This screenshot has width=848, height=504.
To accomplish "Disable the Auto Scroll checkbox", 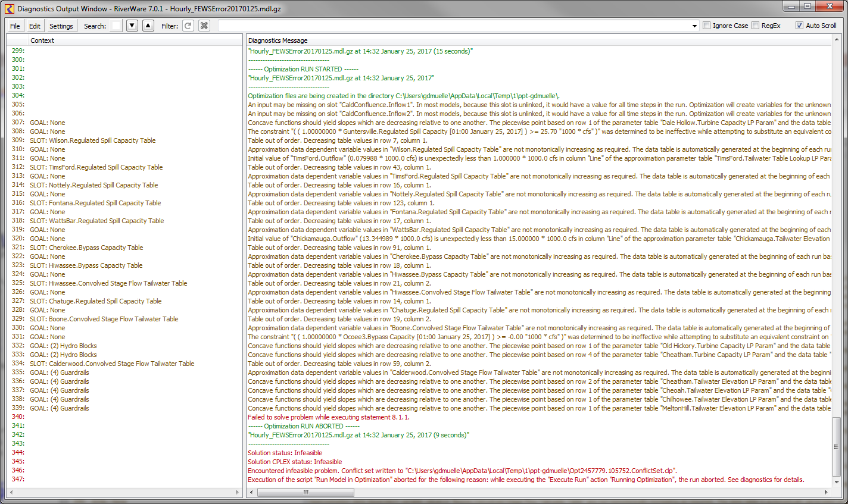I will [800, 26].
